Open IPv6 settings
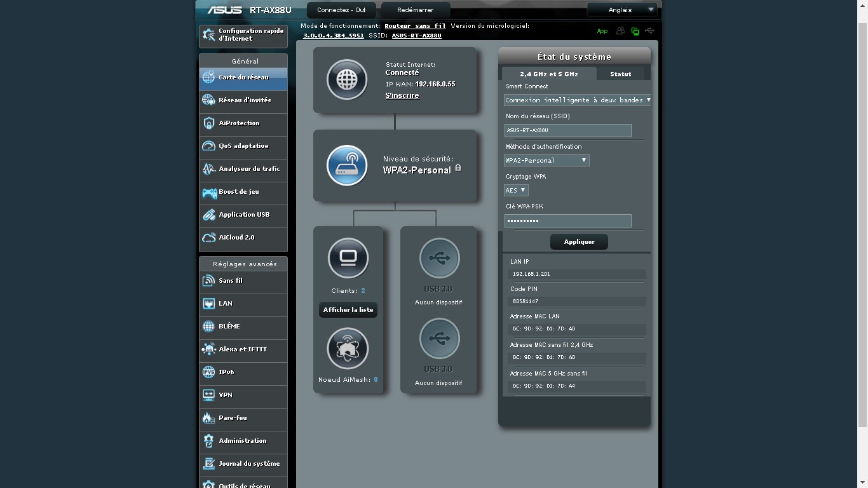The width and height of the screenshot is (868, 488). click(243, 372)
